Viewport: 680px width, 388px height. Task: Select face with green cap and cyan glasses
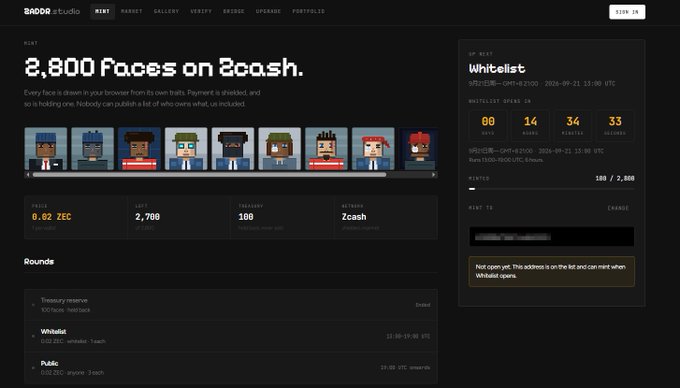point(186,149)
